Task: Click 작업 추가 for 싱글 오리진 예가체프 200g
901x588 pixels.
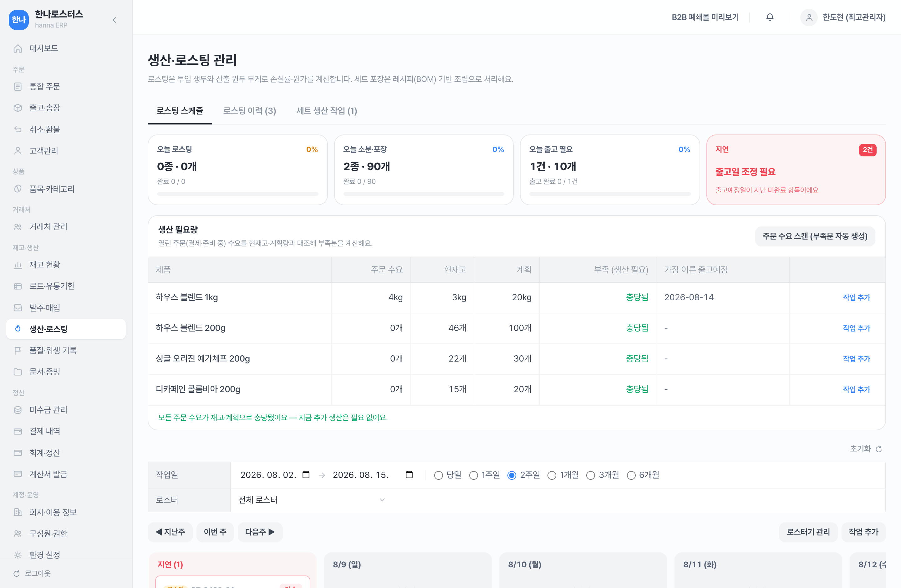Action: [x=856, y=359]
